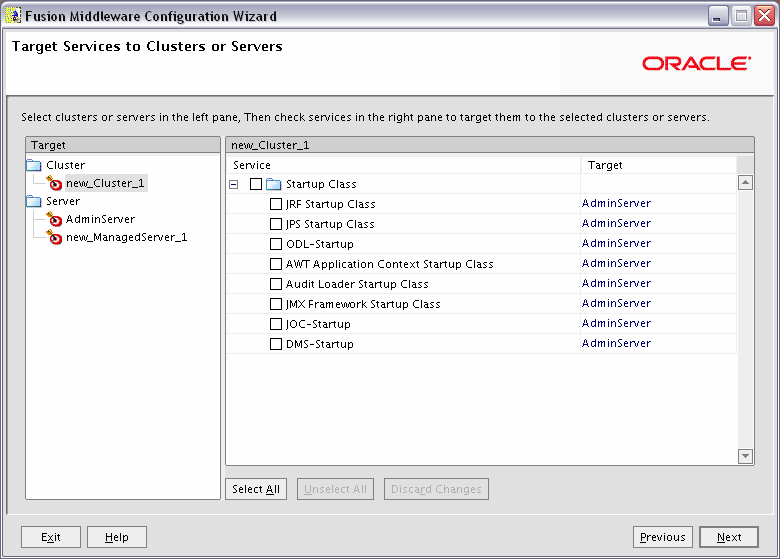Minimize the Configuration Wizard window
The height and width of the screenshot is (559, 780).
pyautogui.click(x=718, y=16)
